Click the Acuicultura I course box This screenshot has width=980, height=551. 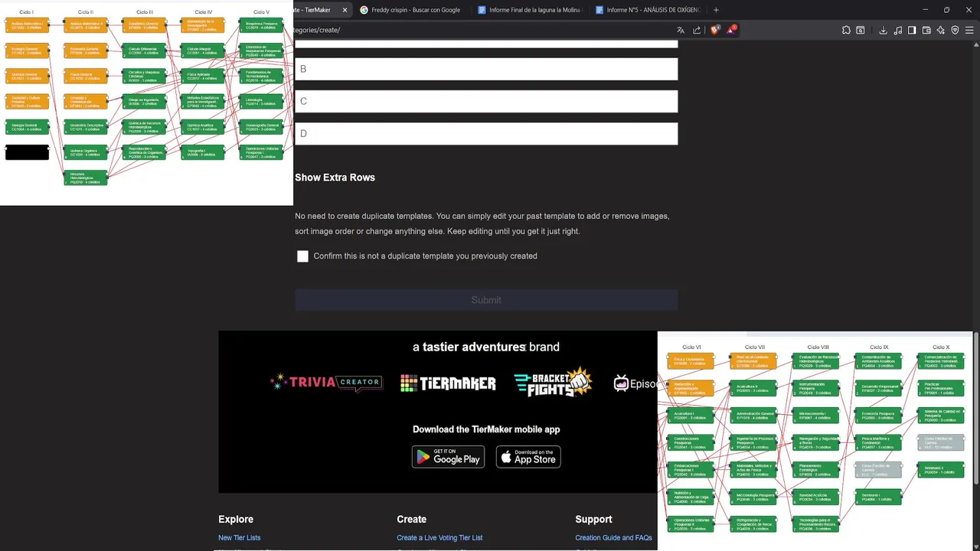[691, 416]
